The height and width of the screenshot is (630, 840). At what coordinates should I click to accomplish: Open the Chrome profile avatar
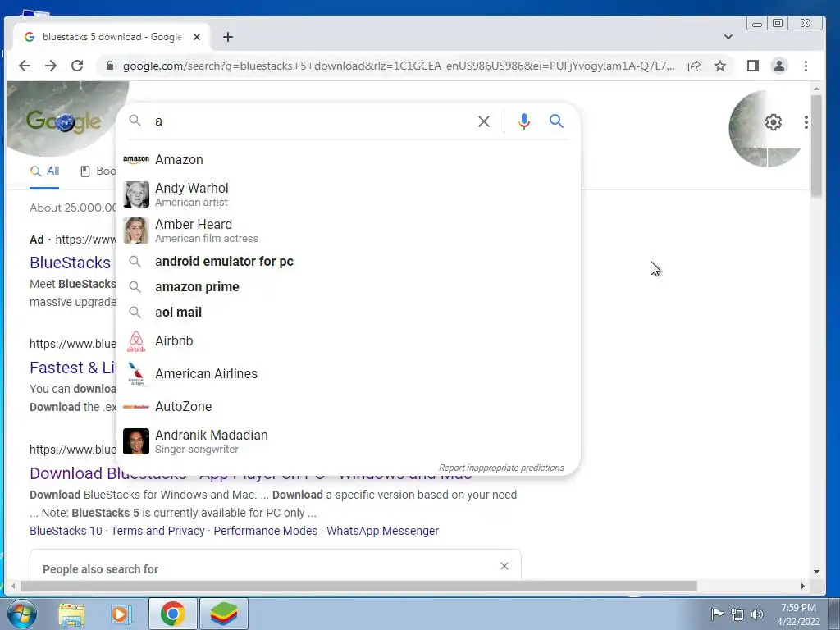click(x=779, y=66)
